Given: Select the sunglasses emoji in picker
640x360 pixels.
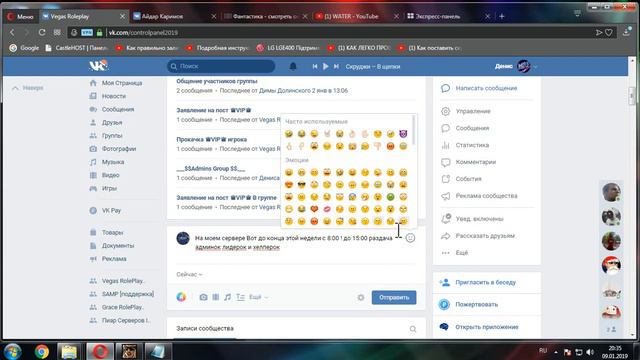Looking at the screenshot, I should 301,184.
